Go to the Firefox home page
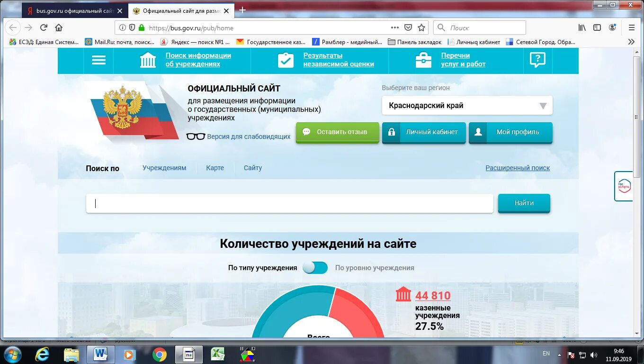644x364 pixels. coord(59,27)
